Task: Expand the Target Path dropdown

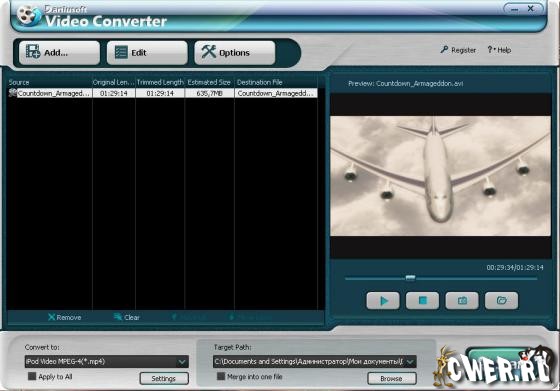Action: coord(410,362)
